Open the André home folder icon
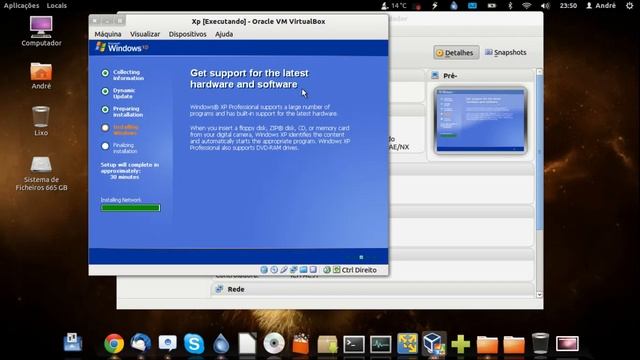The height and width of the screenshot is (360, 640). (x=41, y=76)
